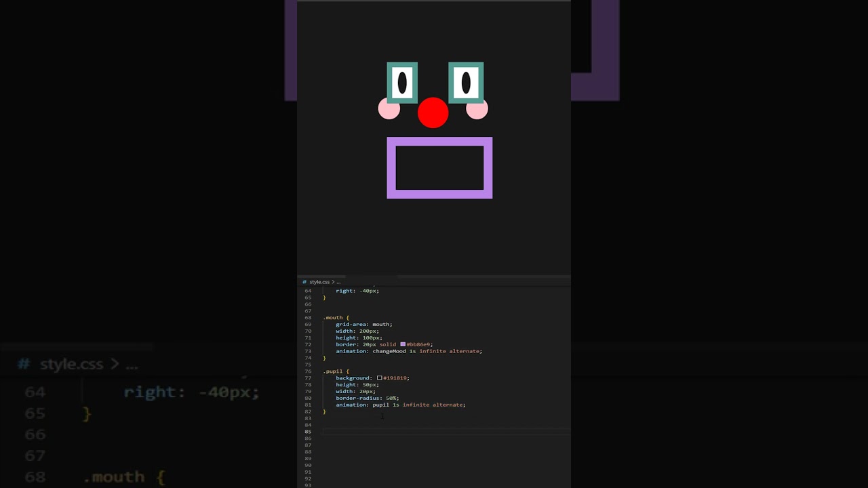Click the '.pupil {' selector line

336,371
